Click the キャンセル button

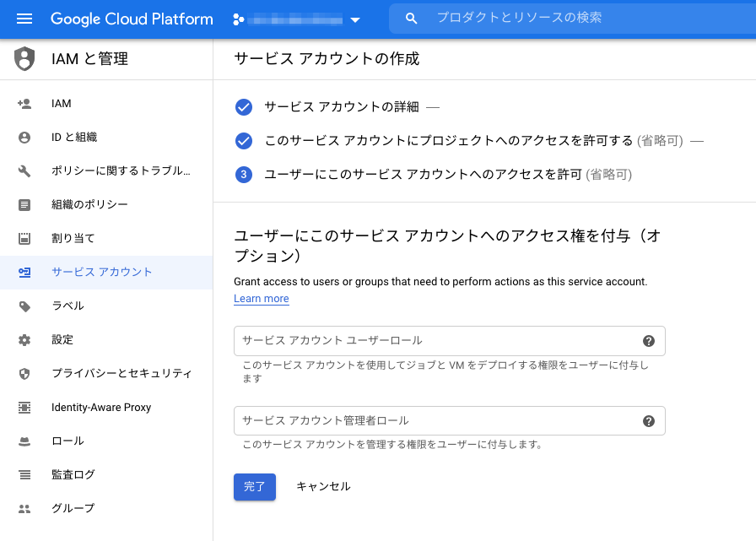coord(323,486)
